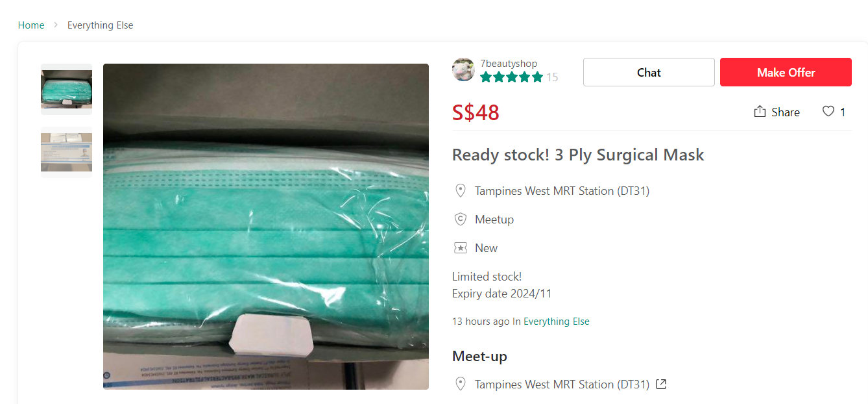Click the 7beautyshop seller avatar

pos(463,69)
